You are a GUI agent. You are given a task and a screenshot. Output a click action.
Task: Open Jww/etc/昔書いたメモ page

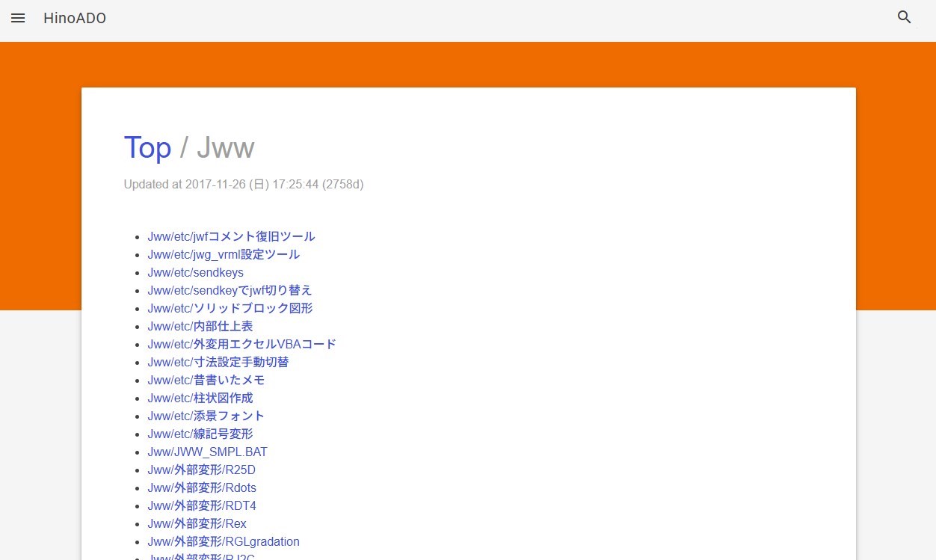point(206,380)
